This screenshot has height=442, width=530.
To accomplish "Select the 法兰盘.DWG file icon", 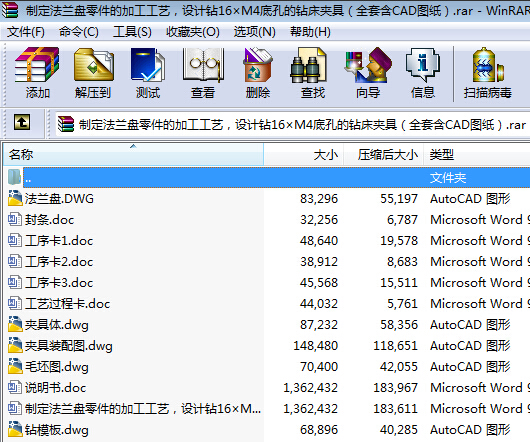I will [15, 198].
